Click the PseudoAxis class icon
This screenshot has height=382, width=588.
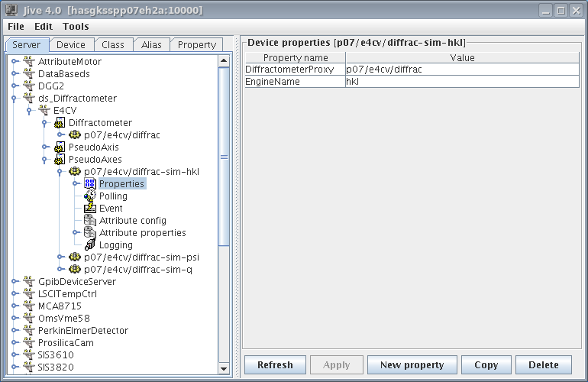click(x=60, y=147)
